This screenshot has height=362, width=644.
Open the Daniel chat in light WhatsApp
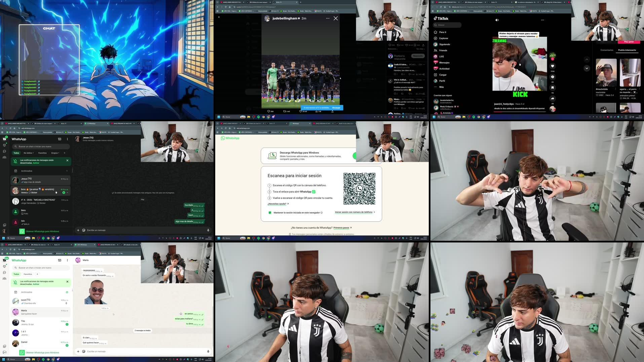40,343
